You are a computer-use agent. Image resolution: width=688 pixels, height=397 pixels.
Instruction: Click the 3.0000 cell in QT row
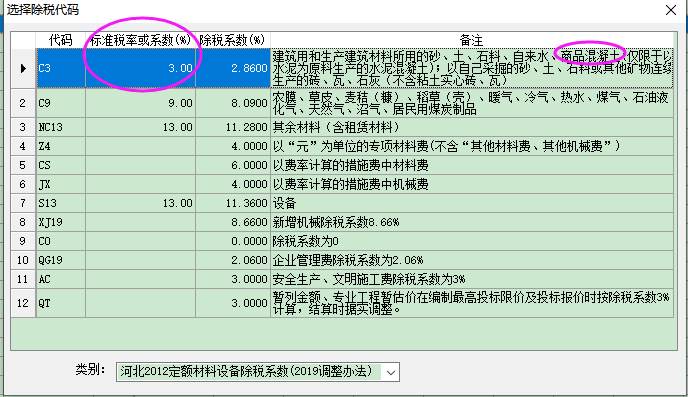[233, 303]
